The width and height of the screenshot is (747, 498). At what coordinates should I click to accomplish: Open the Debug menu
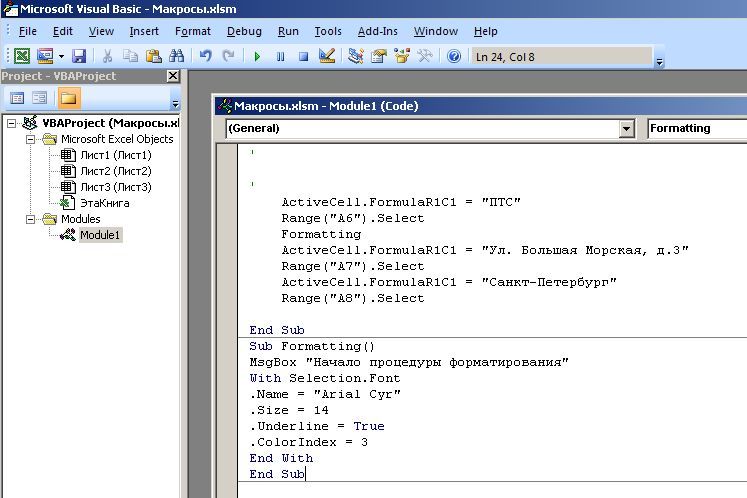(244, 31)
